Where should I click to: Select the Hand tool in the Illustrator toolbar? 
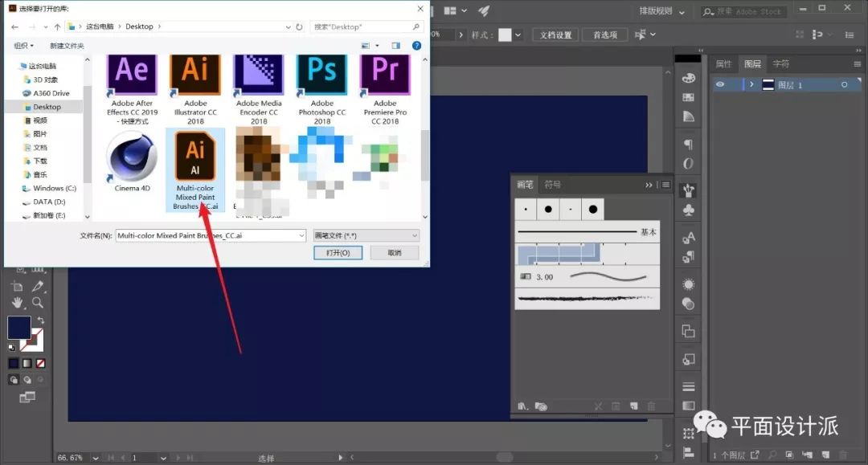17,303
